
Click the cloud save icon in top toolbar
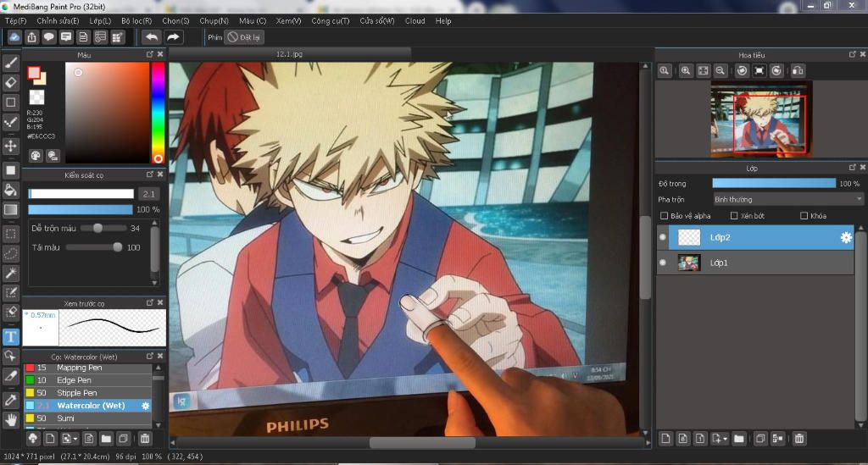14,37
